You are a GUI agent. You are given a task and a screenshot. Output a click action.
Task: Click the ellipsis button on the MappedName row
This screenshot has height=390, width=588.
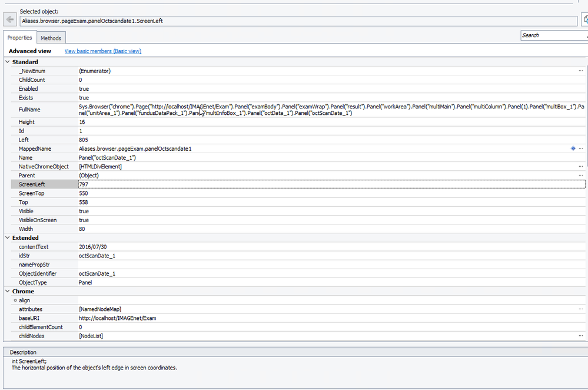pyautogui.click(x=581, y=149)
